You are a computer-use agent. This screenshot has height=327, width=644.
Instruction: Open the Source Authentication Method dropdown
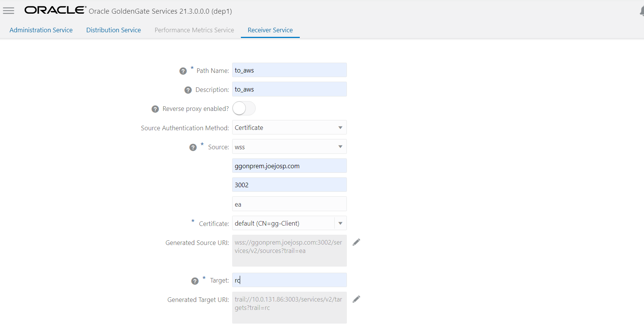point(290,128)
